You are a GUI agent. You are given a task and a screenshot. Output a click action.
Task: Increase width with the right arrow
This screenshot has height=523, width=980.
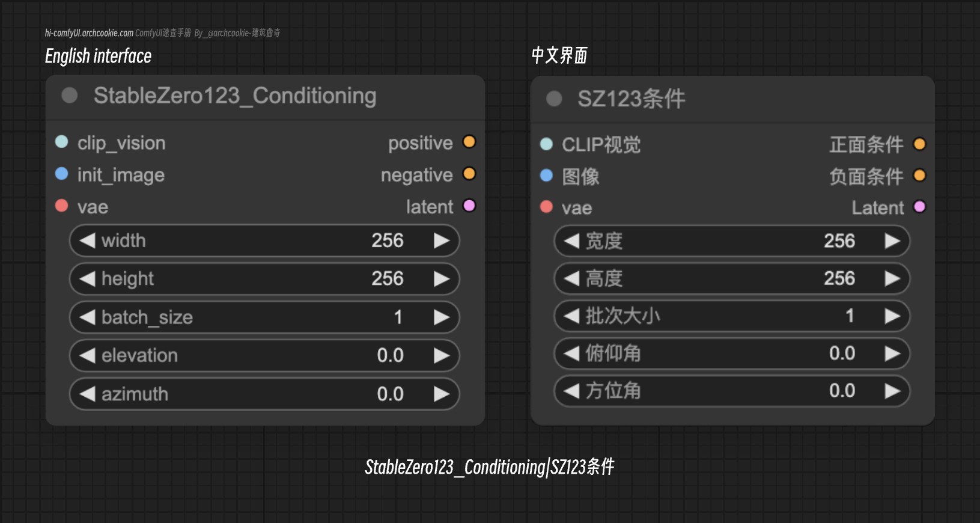(442, 240)
